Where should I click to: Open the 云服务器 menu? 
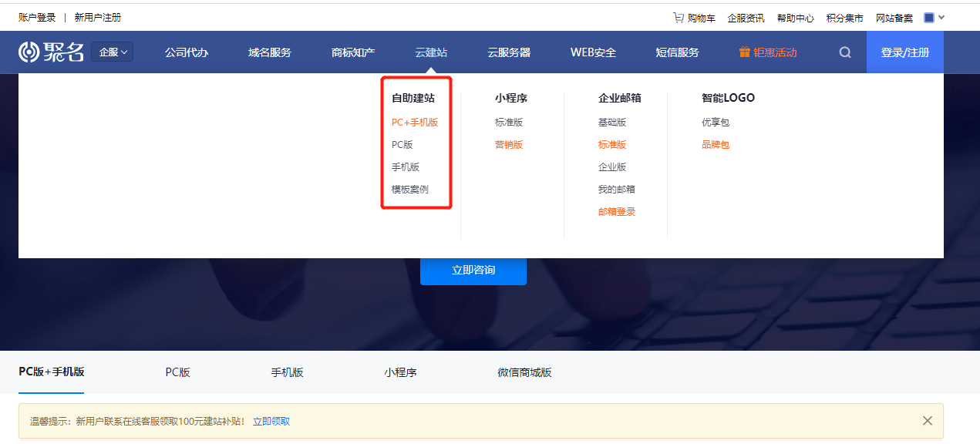[509, 52]
